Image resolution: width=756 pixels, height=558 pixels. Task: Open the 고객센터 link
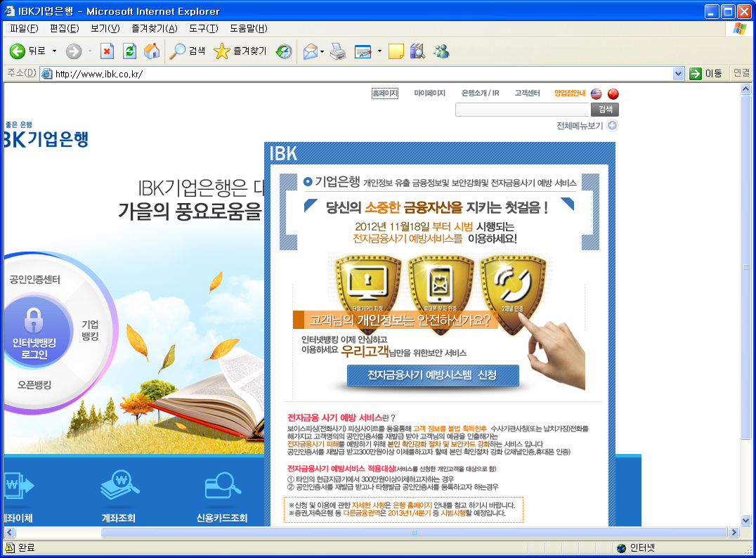point(528,93)
